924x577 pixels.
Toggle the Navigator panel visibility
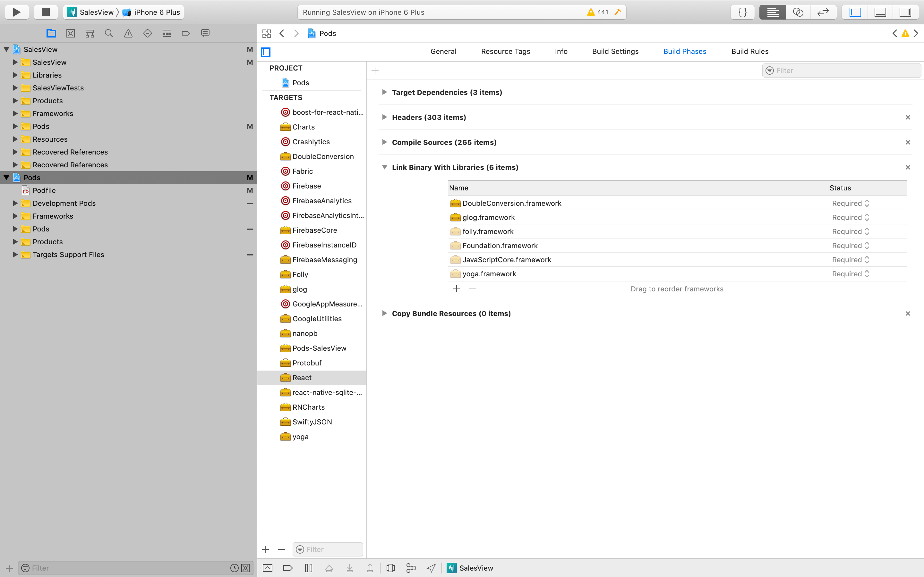coord(854,12)
